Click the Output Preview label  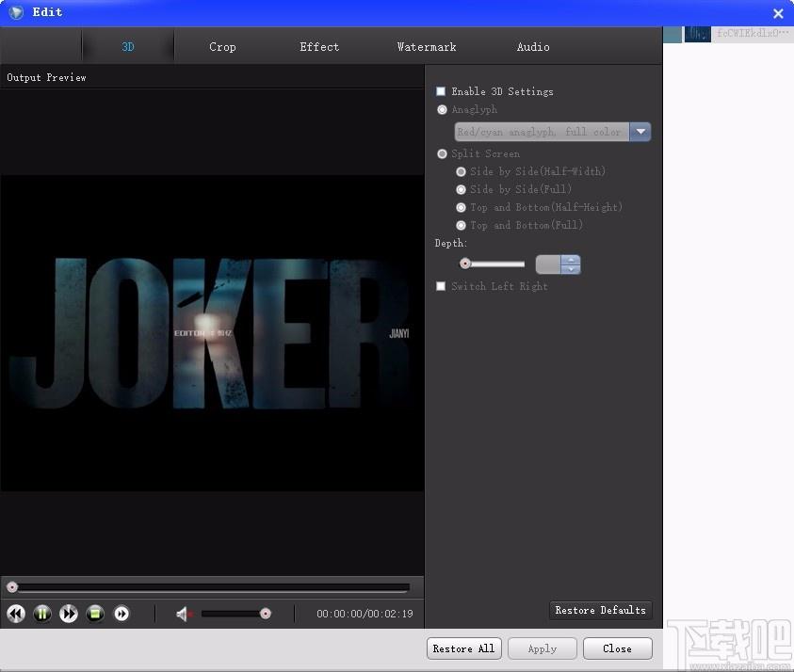(46, 77)
